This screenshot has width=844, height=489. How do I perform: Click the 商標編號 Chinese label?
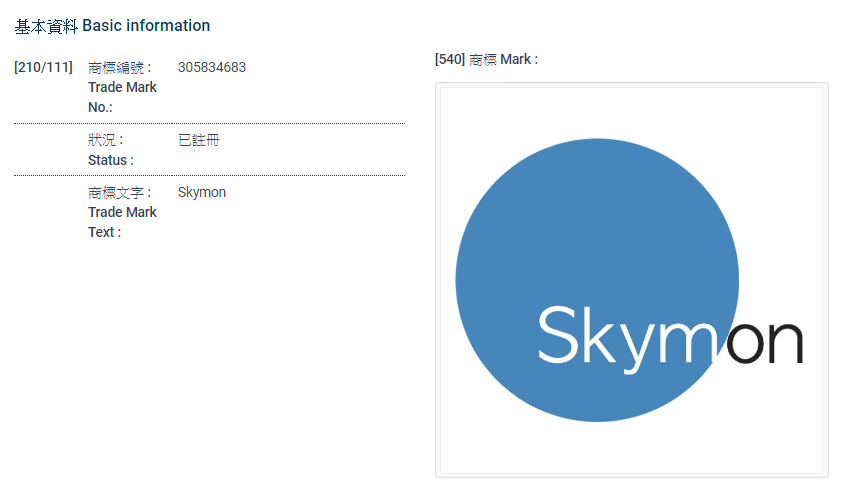pyautogui.click(x=119, y=68)
